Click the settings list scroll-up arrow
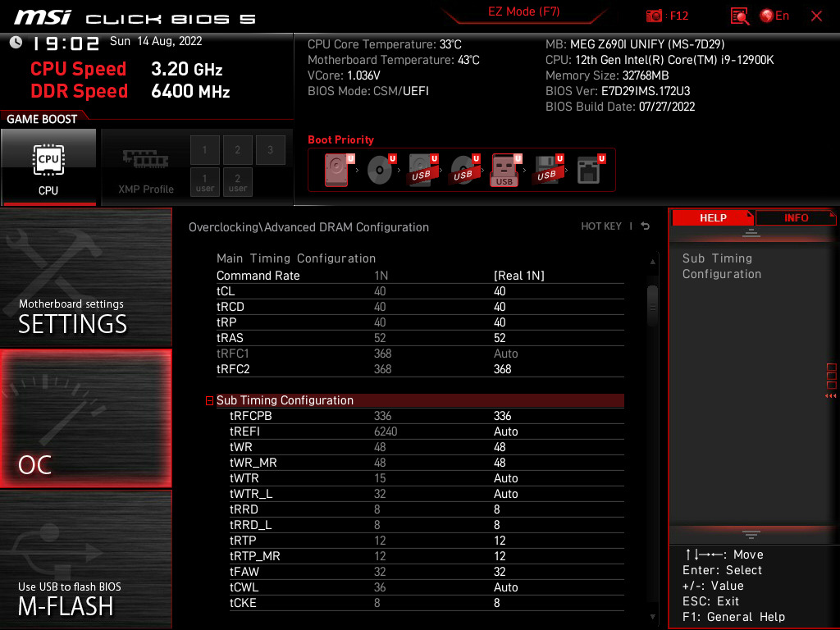This screenshot has width=840, height=630. [652, 262]
